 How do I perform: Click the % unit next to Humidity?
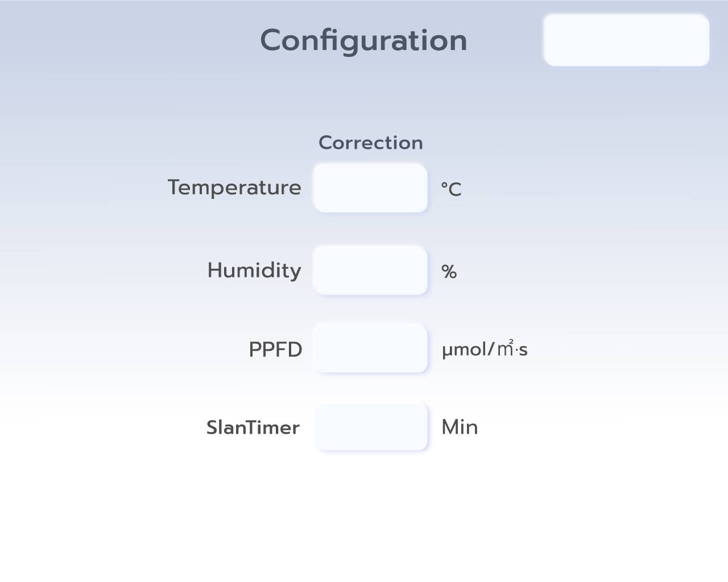click(449, 272)
